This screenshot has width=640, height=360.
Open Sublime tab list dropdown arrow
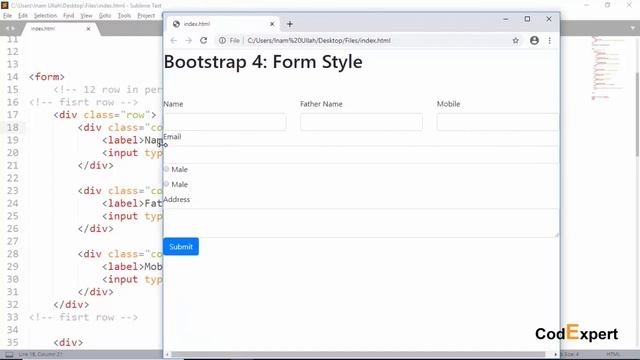point(632,28)
